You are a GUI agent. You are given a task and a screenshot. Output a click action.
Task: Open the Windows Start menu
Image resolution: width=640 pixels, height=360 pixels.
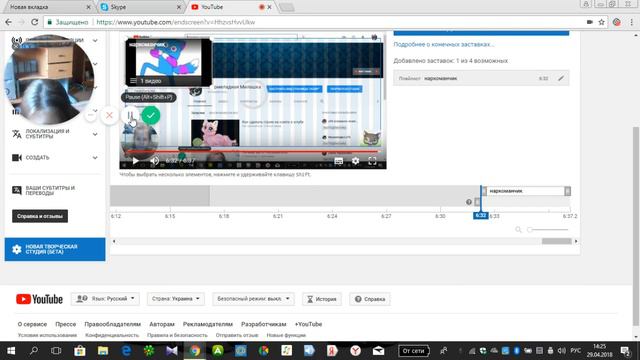(11, 351)
